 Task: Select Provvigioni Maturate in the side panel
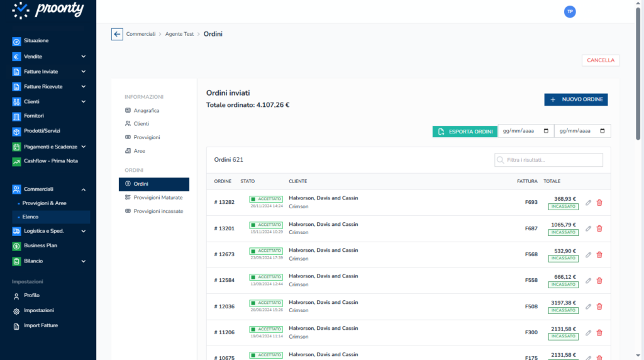click(157, 198)
